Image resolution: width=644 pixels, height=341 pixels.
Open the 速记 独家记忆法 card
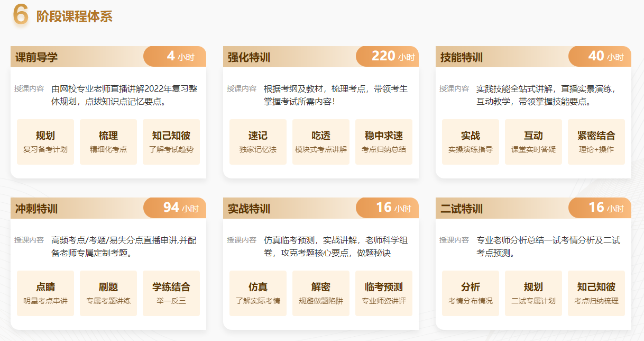[257, 141]
